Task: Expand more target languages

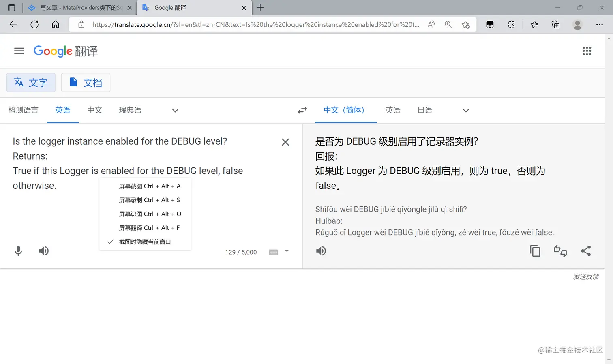Action: click(466, 110)
